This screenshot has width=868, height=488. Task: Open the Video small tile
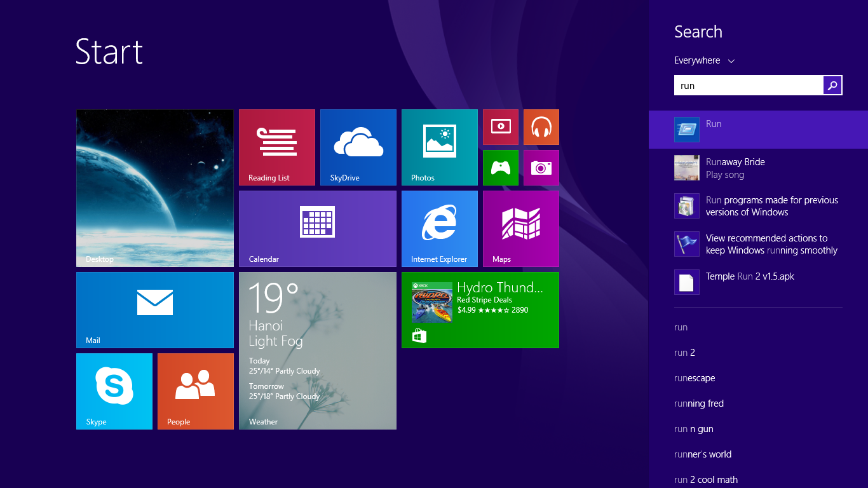pyautogui.click(x=501, y=127)
